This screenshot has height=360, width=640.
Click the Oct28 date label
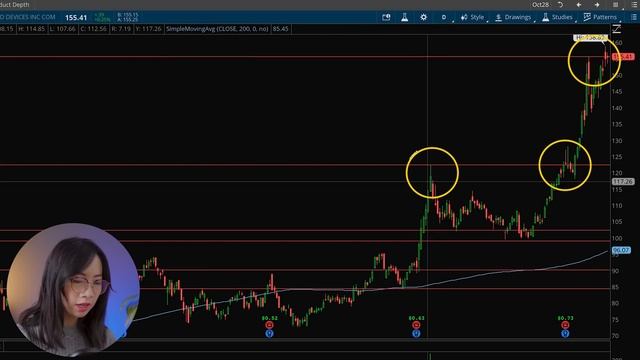[x=540, y=5]
